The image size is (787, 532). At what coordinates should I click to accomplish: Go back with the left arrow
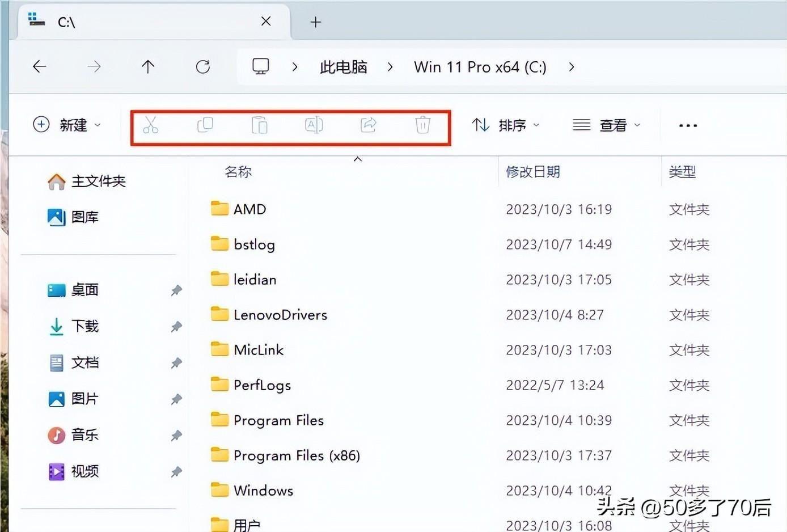tap(39, 66)
